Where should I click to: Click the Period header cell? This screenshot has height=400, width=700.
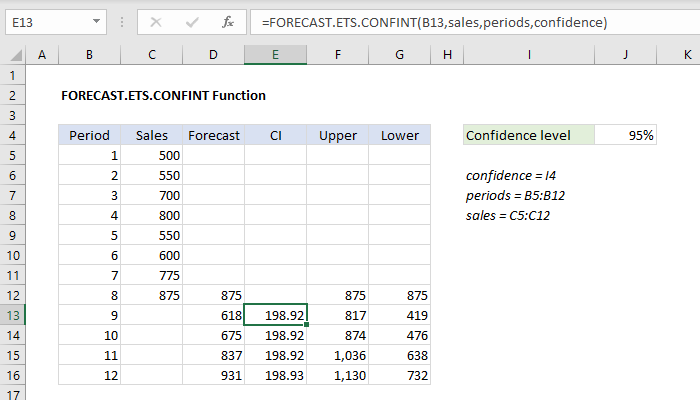pyautogui.click(x=89, y=135)
